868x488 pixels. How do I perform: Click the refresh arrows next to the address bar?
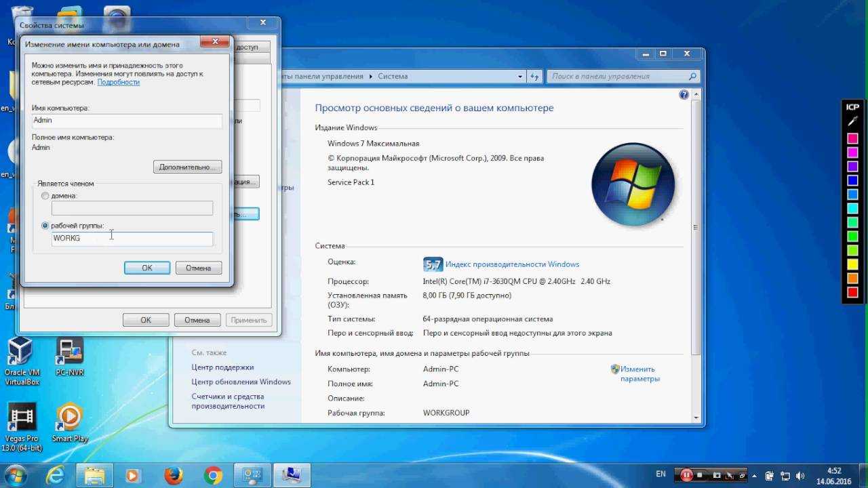coord(534,77)
